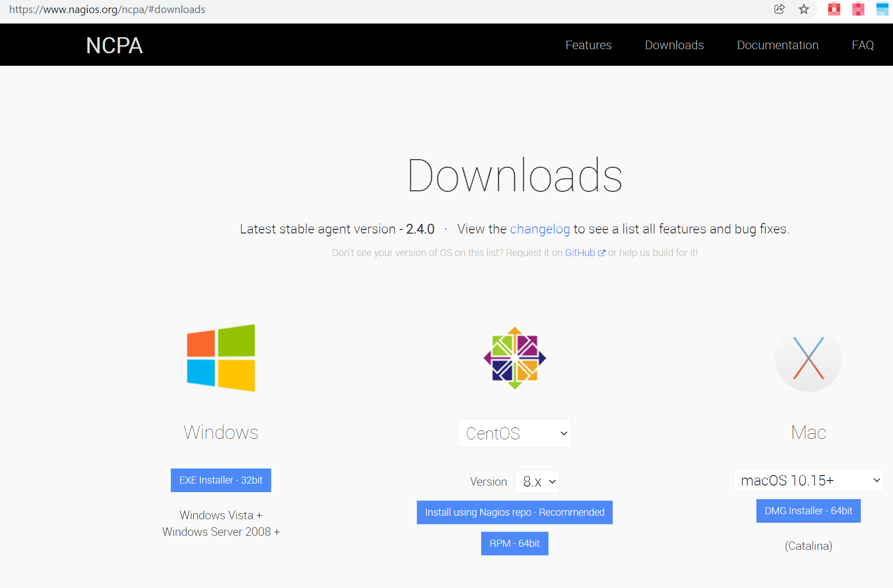The image size is (893, 588).
Task: Open the macOS 10.15+ version dropdown
Action: (808, 480)
